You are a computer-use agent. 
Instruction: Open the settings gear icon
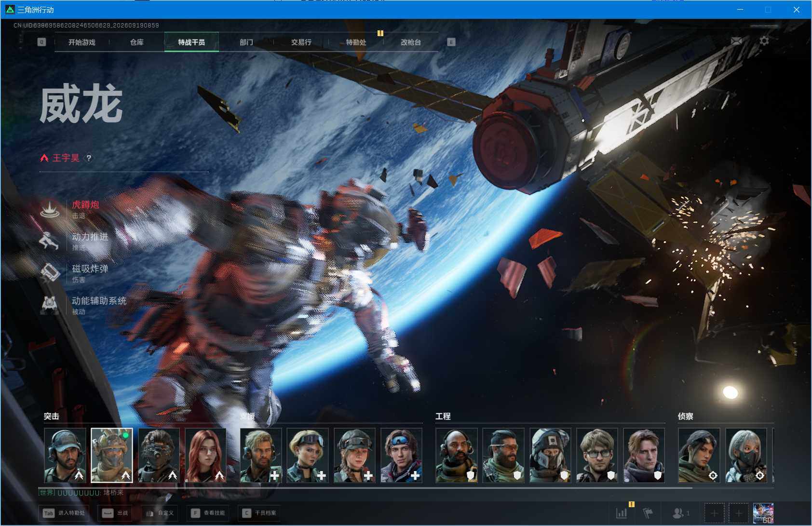[x=764, y=41]
